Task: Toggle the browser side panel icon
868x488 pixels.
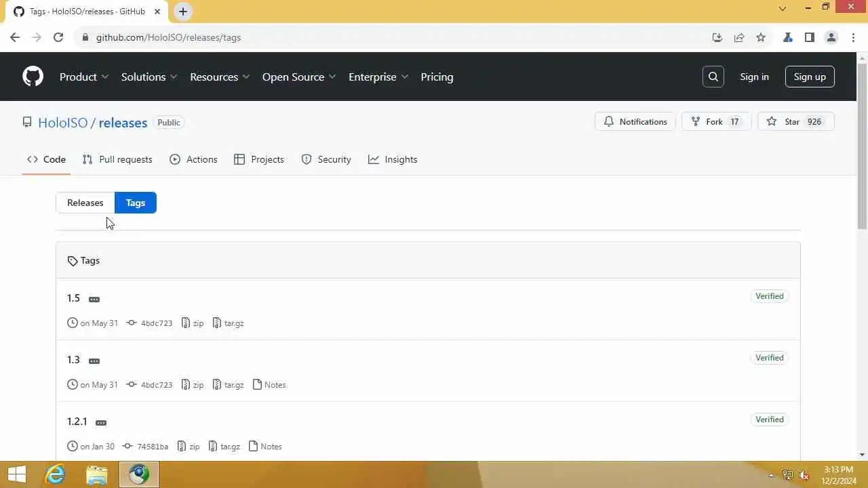Action: 810,37
